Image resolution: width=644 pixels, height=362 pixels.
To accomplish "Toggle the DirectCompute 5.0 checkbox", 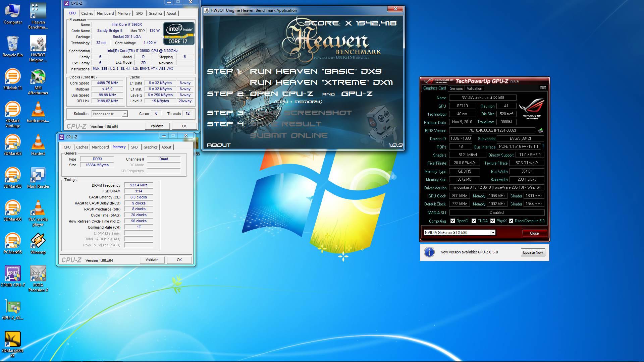I will (x=511, y=221).
